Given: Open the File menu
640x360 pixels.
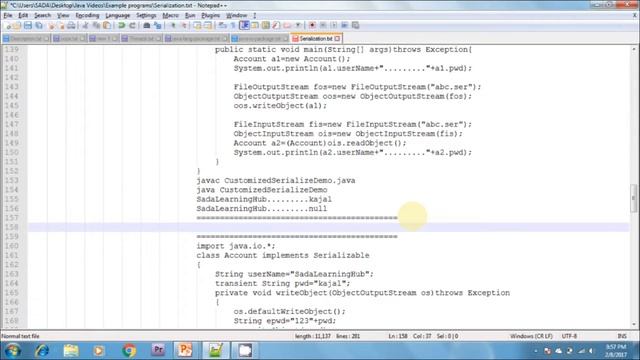Looking at the screenshot, I should pyautogui.click(x=8, y=16).
